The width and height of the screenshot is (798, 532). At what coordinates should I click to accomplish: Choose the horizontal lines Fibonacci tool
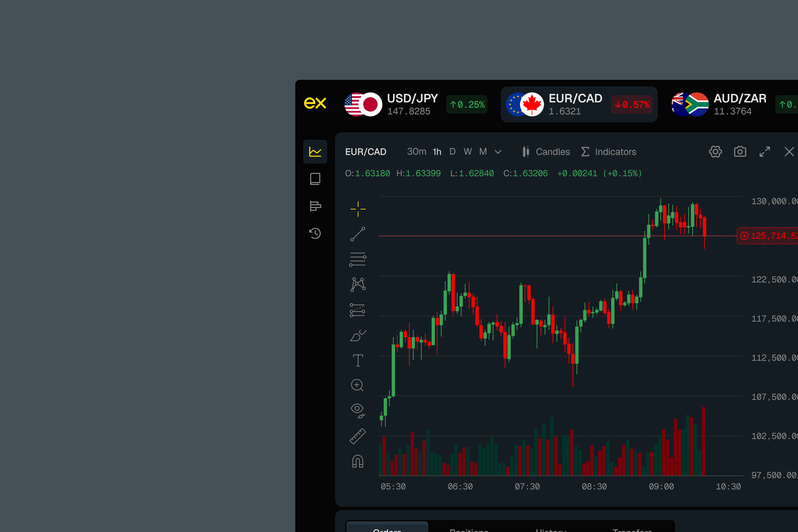(x=358, y=259)
